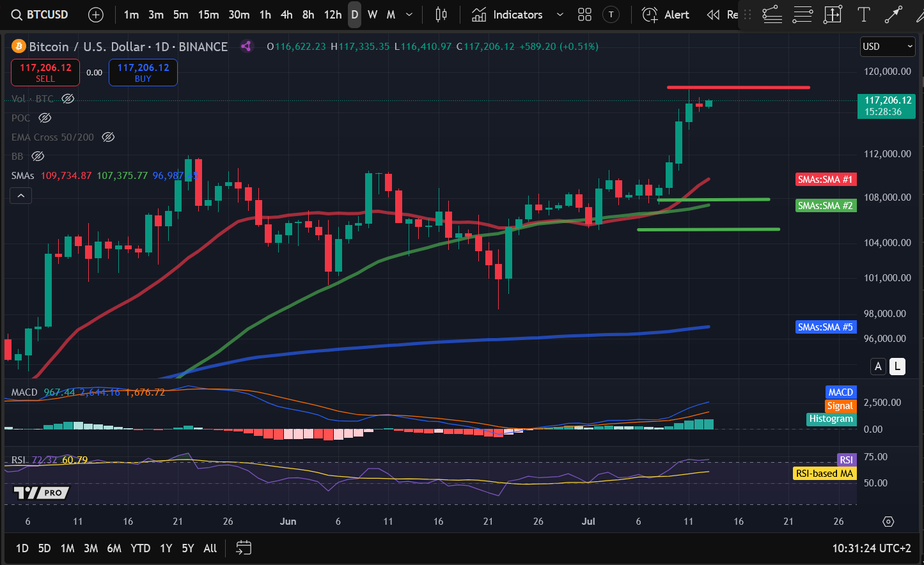Select the daily D interval
Viewport: 924px width, 565px height.
(x=354, y=15)
